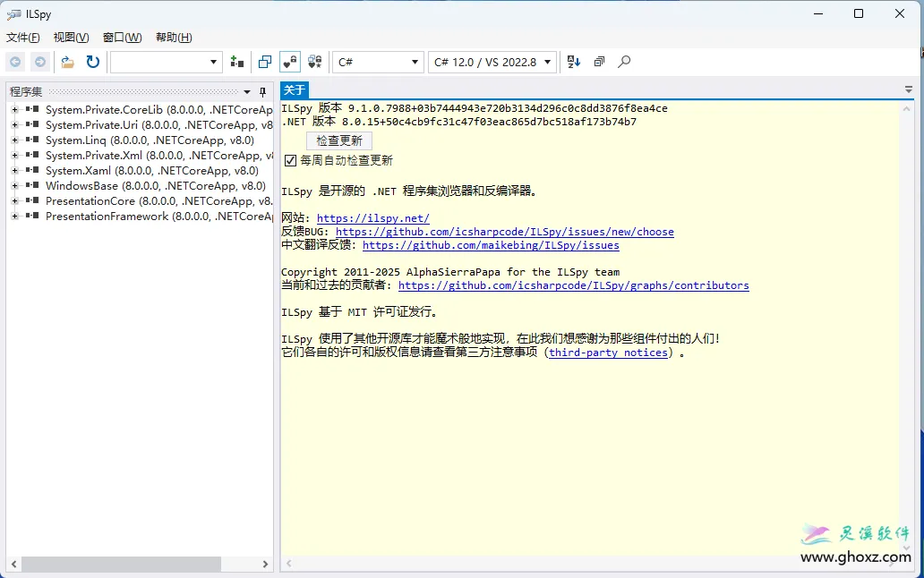
Task: Open the graphs/contributors link
Action: click(x=574, y=285)
